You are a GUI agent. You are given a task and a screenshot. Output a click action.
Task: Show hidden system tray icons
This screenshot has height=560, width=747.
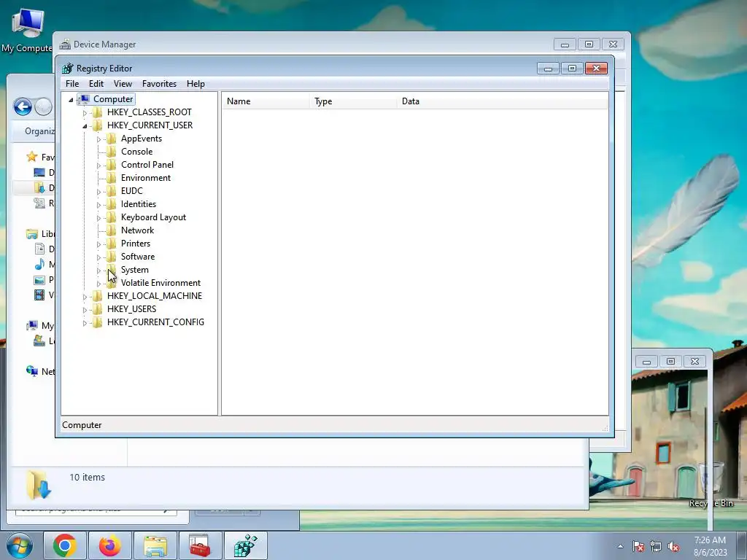[x=620, y=546]
